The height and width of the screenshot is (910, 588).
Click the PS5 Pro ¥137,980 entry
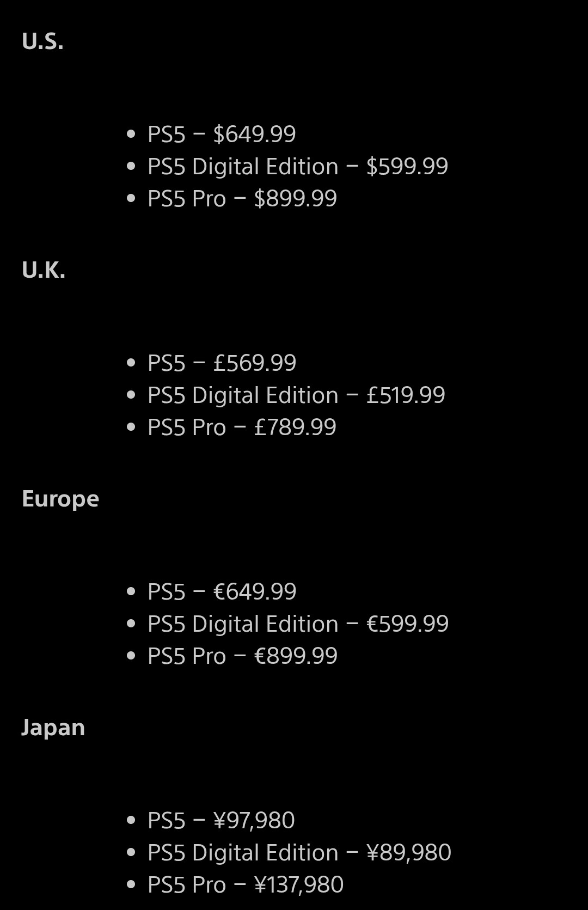point(245,884)
